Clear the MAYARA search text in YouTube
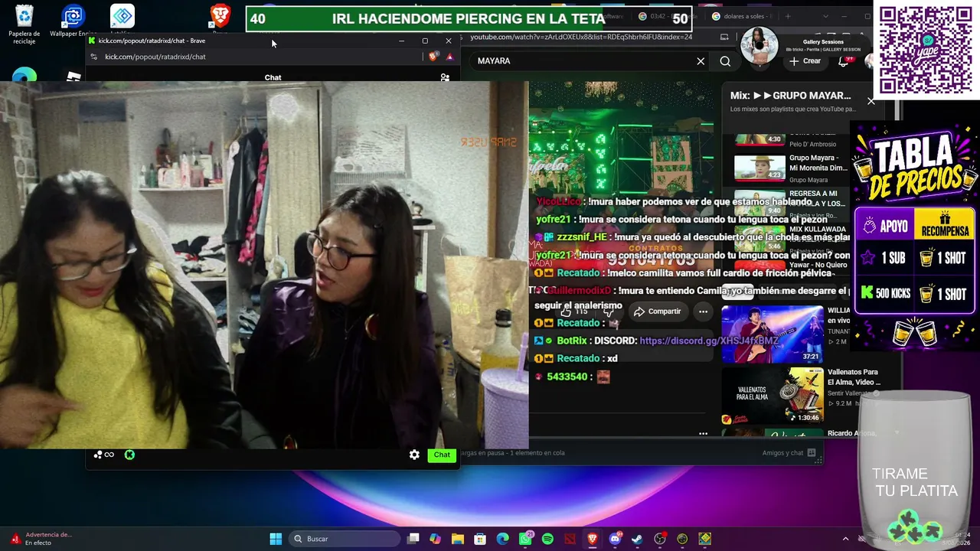 [701, 61]
